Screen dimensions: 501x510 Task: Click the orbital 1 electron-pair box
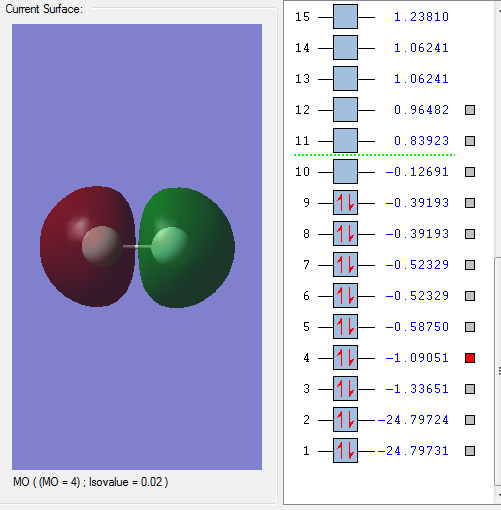point(345,451)
